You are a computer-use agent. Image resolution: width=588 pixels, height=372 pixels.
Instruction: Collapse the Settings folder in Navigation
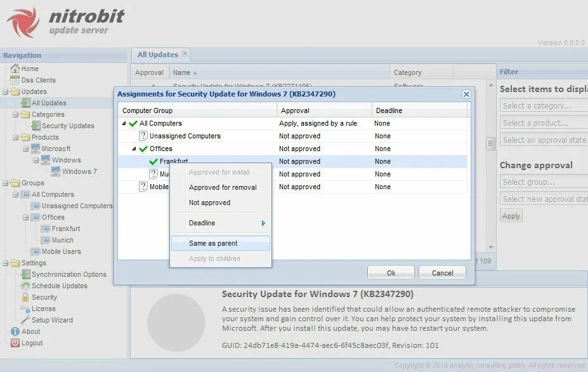point(5,263)
